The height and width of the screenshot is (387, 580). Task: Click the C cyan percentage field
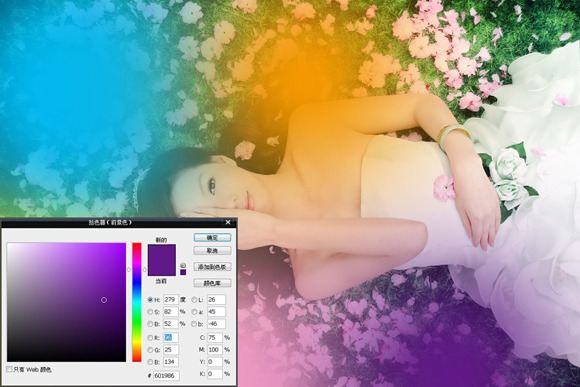coord(215,337)
